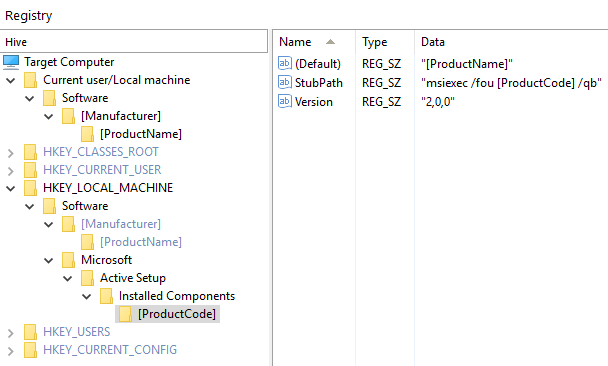The height and width of the screenshot is (366, 608).
Task: Select the [ProductCode] key label
Action: (x=177, y=314)
